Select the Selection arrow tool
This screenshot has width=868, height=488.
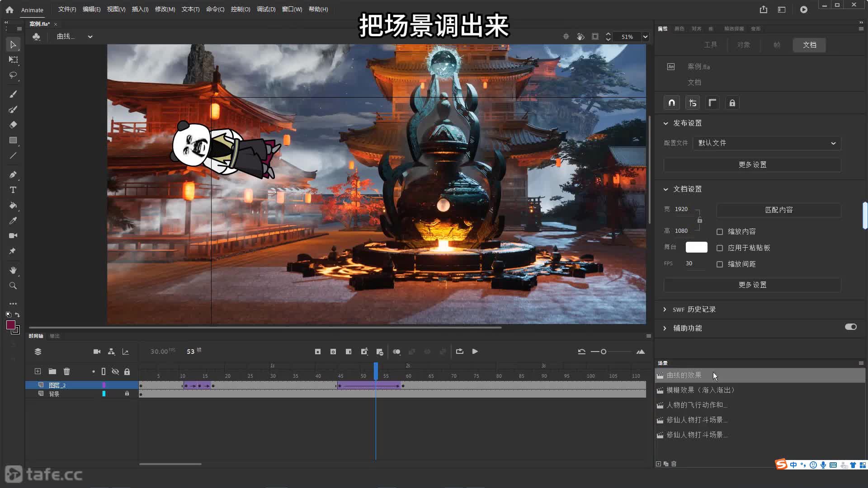click(13, 44)
